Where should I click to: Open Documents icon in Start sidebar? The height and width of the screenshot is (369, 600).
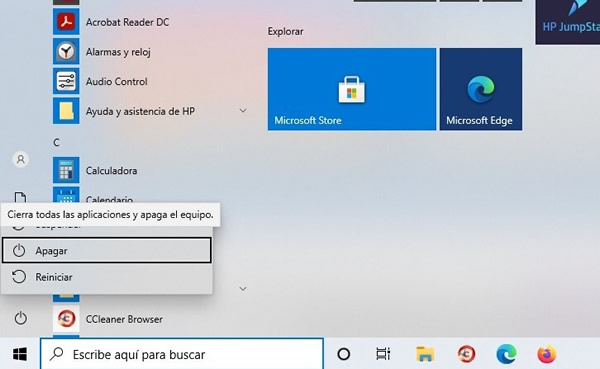tap(20, 197)
